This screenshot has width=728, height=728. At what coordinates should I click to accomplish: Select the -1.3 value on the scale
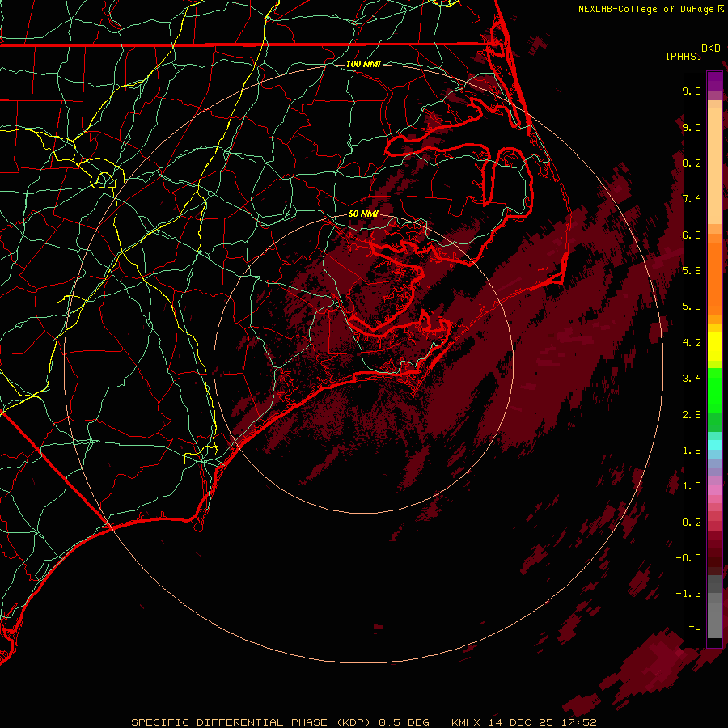click(688, 594)
